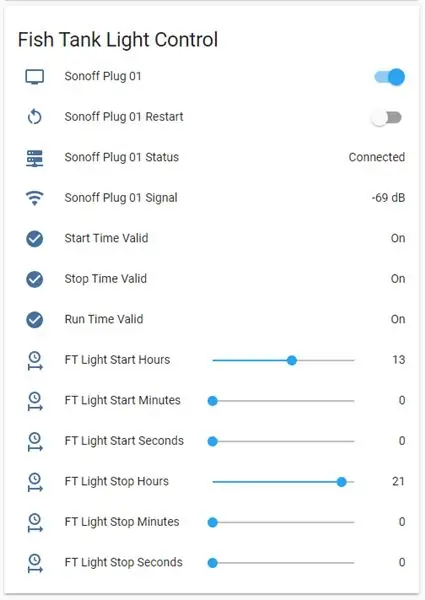The image size is (425, 600).
Task: Click the Start Time Valid checkmark icon
Action: click(x=34, y=239)
